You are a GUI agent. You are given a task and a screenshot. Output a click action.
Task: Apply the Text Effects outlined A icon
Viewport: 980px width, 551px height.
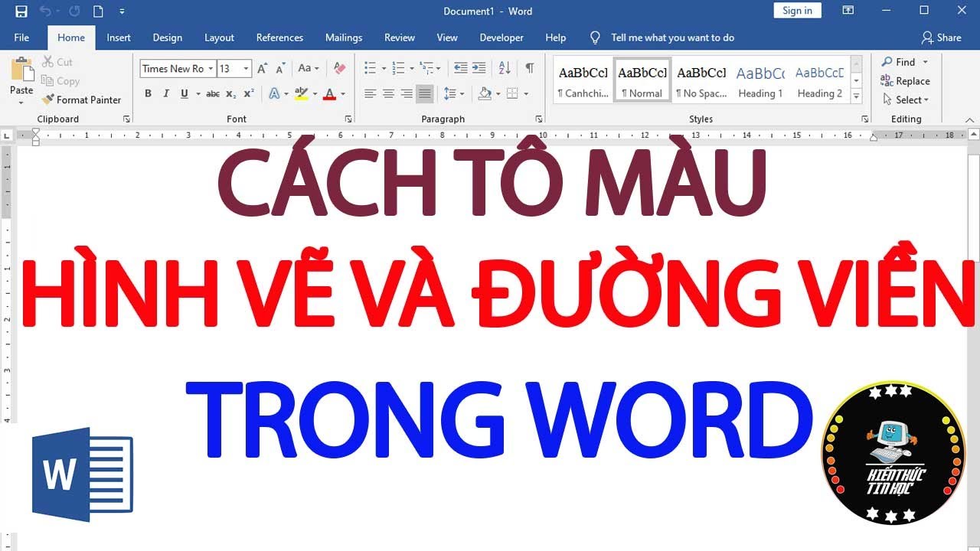click(x=275, y=93)
